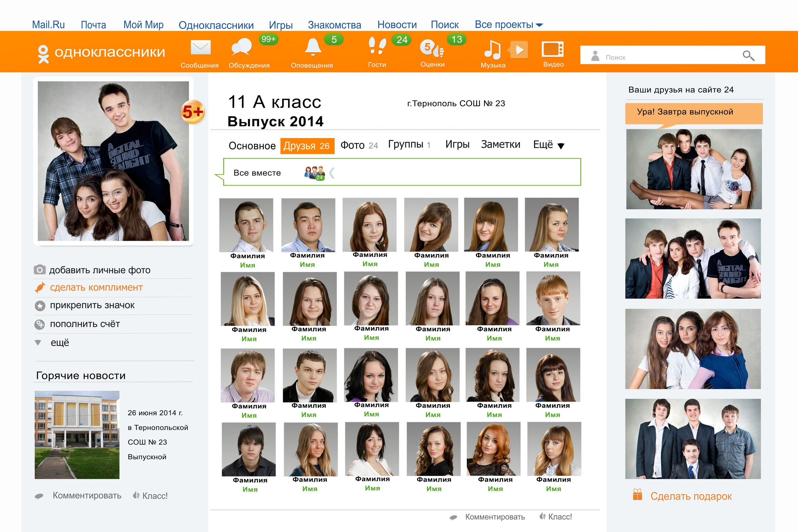
Task: Click the Оповещения bell icon
Action: 312,47
